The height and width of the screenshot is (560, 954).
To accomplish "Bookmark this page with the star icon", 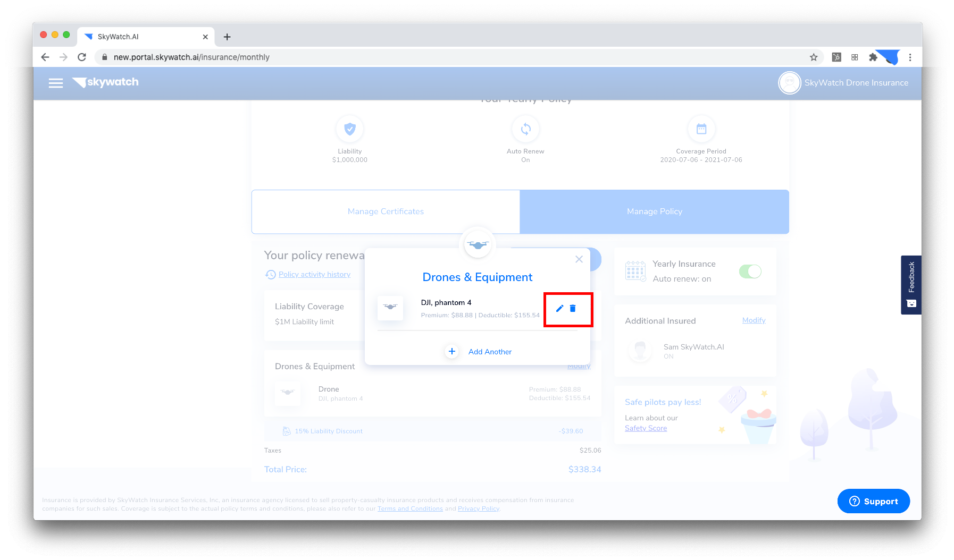I will click(814, 57).
